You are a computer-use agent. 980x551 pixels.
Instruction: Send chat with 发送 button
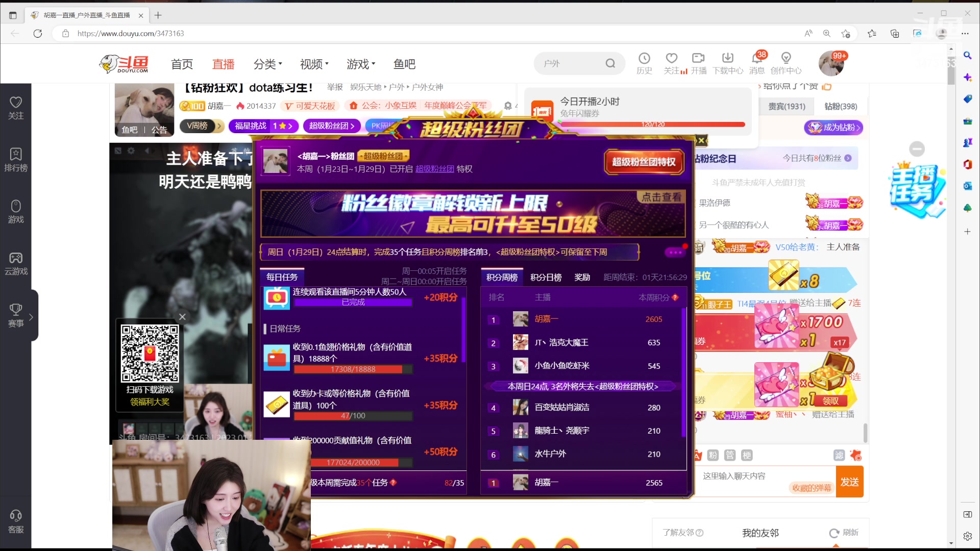(x=849, y=482)
